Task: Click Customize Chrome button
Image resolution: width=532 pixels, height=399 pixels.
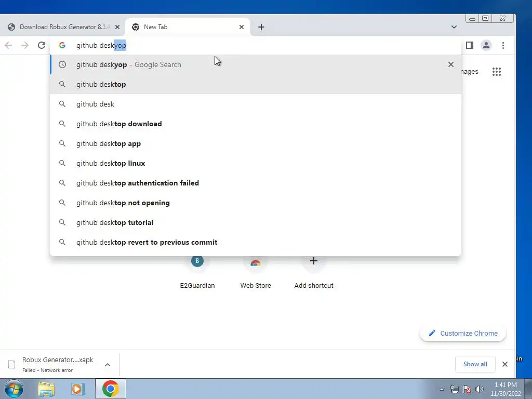Action: [463, 333]
